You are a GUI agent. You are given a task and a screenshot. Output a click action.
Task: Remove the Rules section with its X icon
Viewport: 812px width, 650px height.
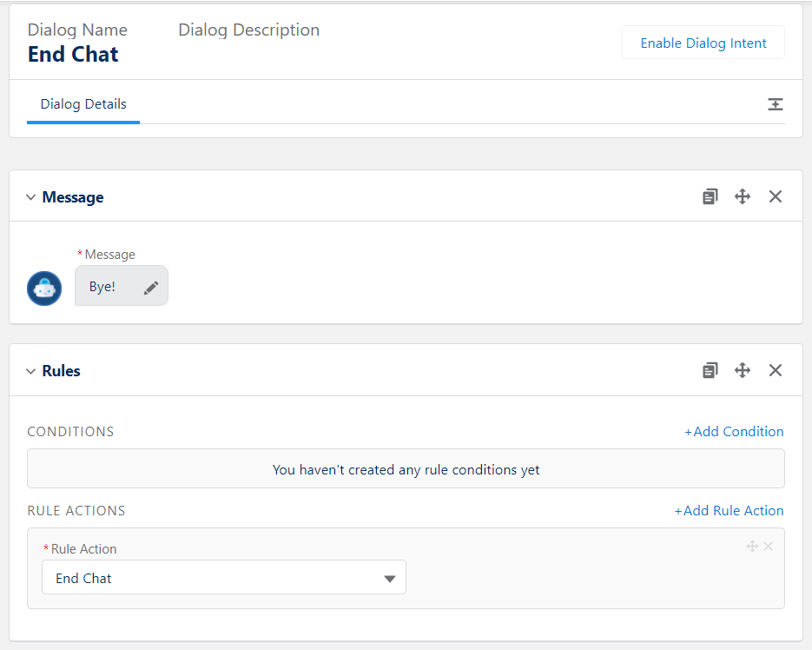(x=776, y=371)
